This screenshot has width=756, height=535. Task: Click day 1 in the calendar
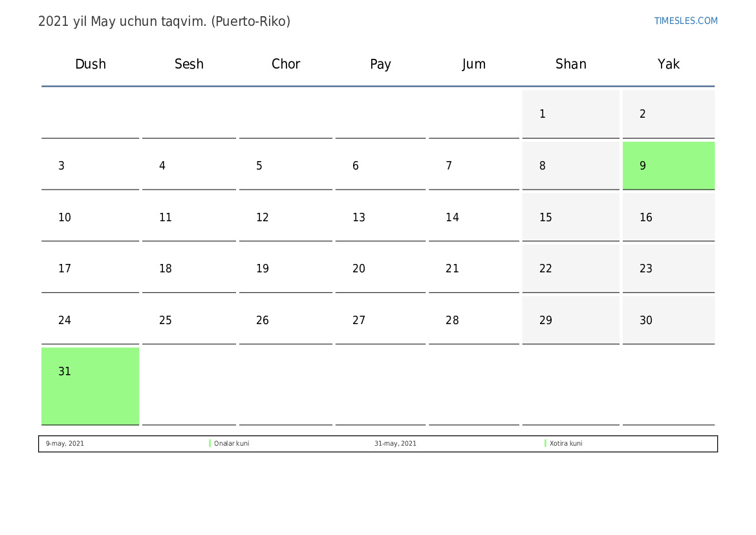(x=571, y=114)
